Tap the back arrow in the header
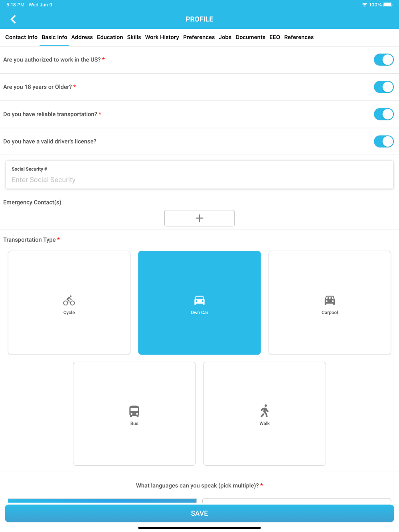 (13, 19)
